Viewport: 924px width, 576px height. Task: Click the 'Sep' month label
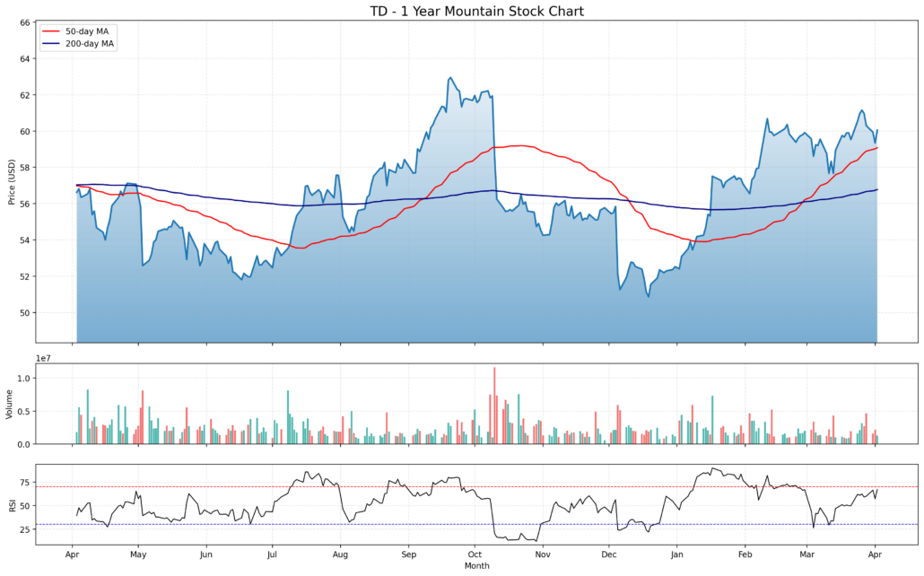[408, 554]
